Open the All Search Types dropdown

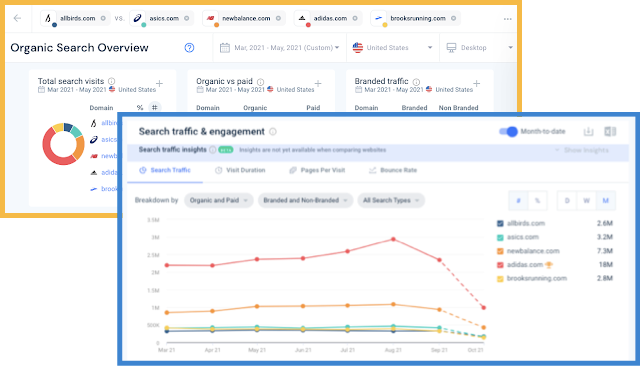click(391, 200)
